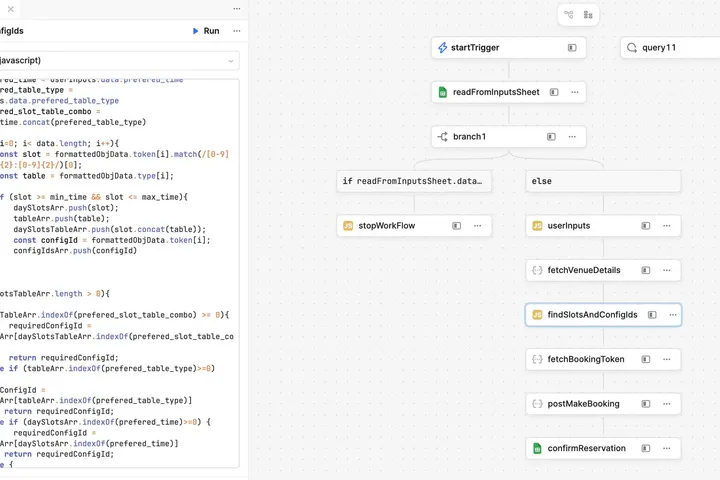This screenshot has height=480, width=720.
Task: Toggle the fetchVenueDetails panel icon
Action: [x=646, y=271]
